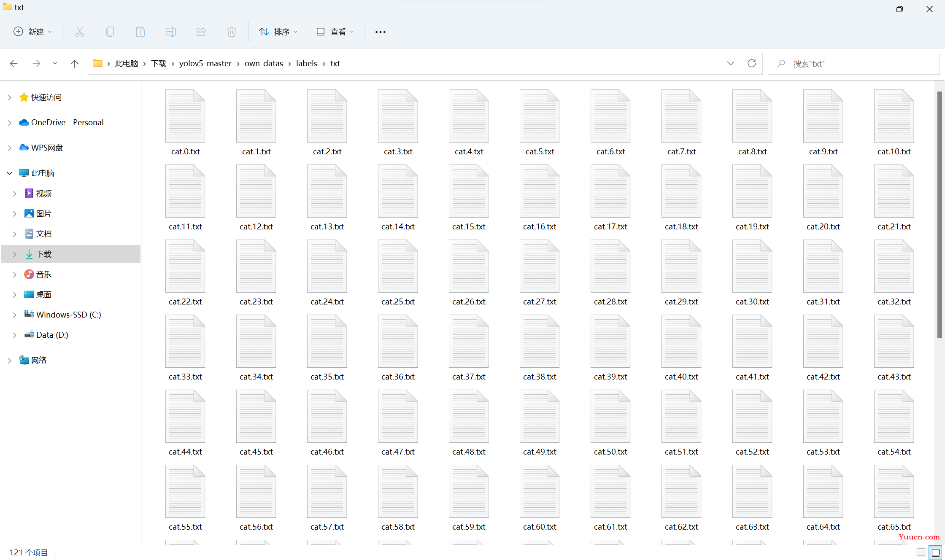The image size is (945, 560).
Task: Go back with the left arrow
Action: click(x=13, y=63)
